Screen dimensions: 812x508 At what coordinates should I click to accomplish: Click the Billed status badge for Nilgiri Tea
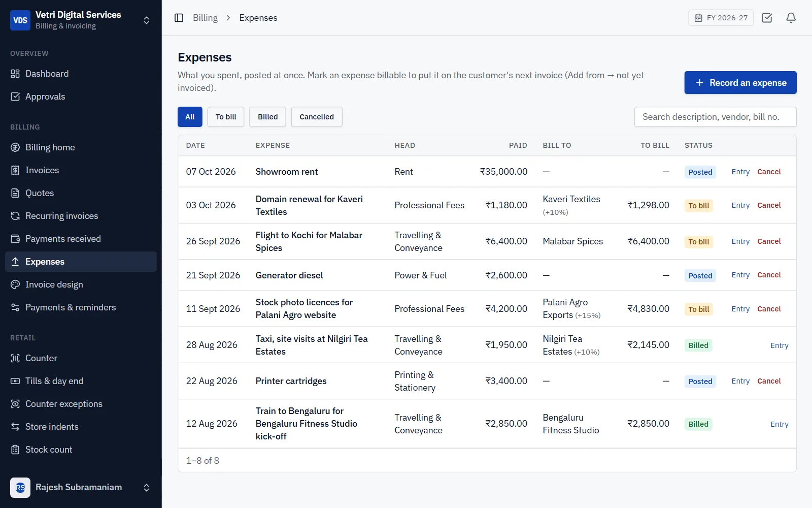[x=698, y=345]
